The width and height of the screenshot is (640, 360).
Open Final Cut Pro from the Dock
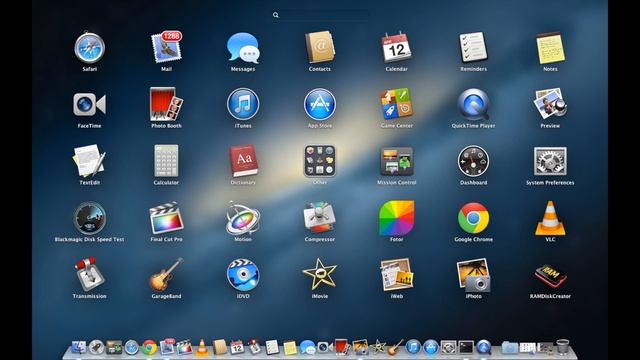(184, 347)
